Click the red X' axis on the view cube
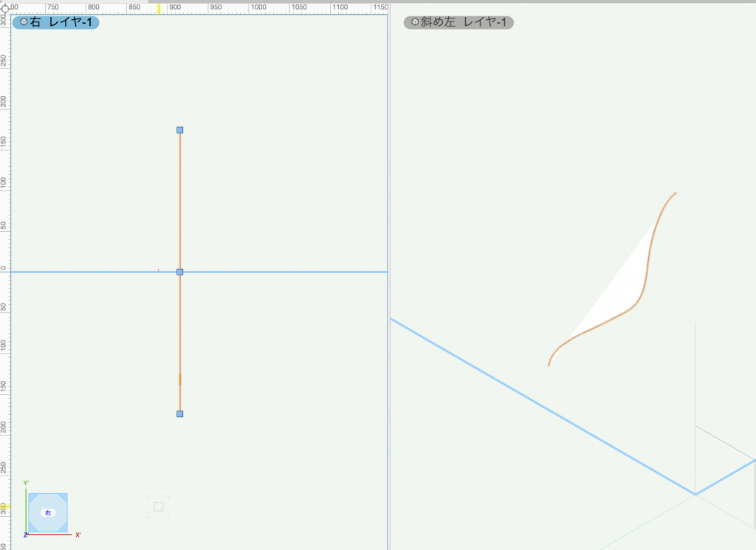 59,534
